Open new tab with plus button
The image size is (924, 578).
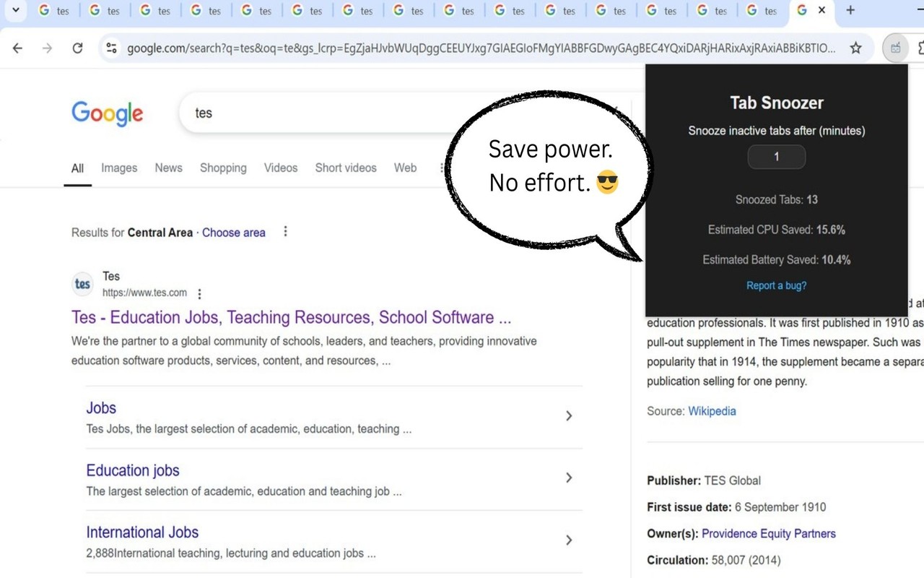850,10
